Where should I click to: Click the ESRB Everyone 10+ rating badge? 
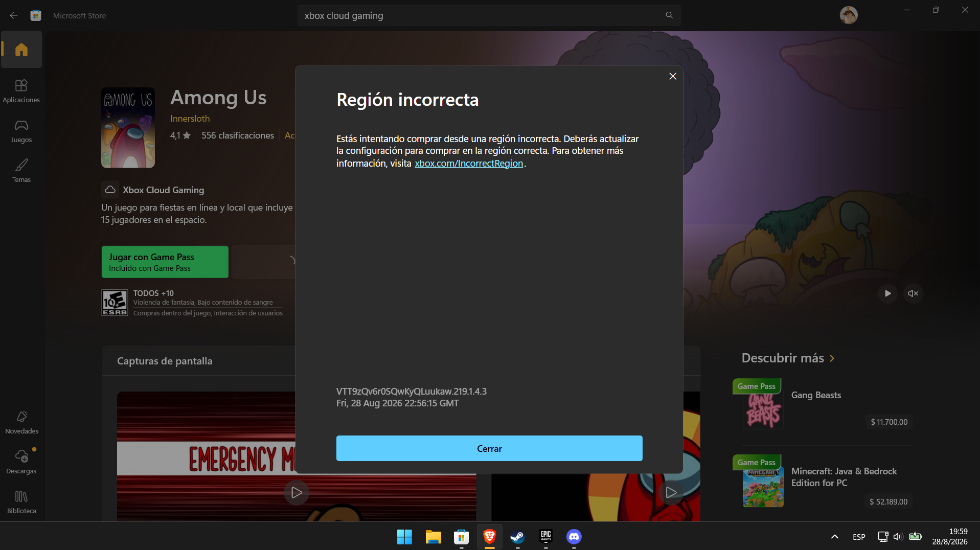[x=115, y=303]
